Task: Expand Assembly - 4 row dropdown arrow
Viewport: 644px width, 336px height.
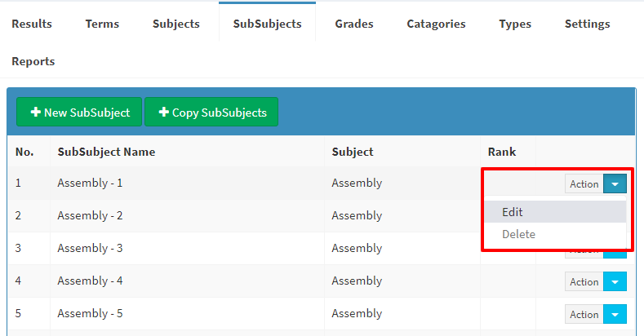Action: [615, 282]
